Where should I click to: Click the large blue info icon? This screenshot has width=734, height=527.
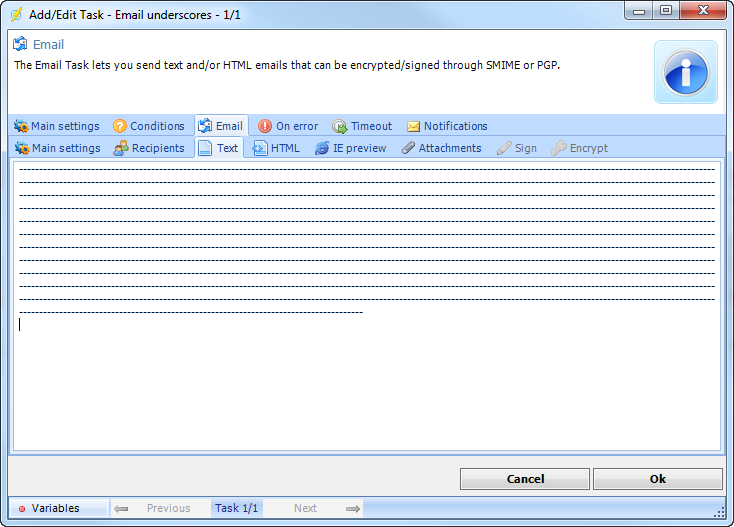click(x=685, y=72)
